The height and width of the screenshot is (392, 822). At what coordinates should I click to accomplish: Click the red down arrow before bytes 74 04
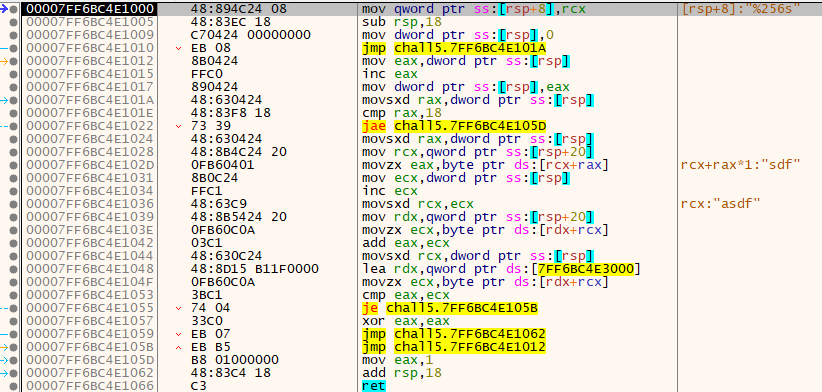[179, 308]
